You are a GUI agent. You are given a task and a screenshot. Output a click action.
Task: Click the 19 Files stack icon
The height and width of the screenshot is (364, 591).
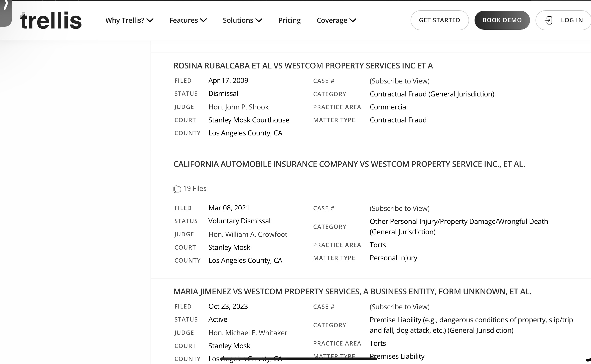pyautogui.click(x=177, y=189)
